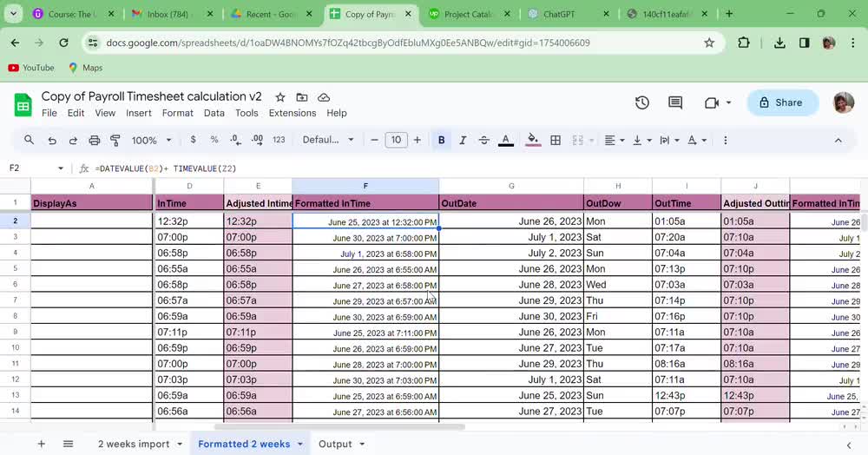The height and width of the screenshot is (455, 868).
Task: Click cell with June 28, 2023 OutDate
Action: [511, 285]
